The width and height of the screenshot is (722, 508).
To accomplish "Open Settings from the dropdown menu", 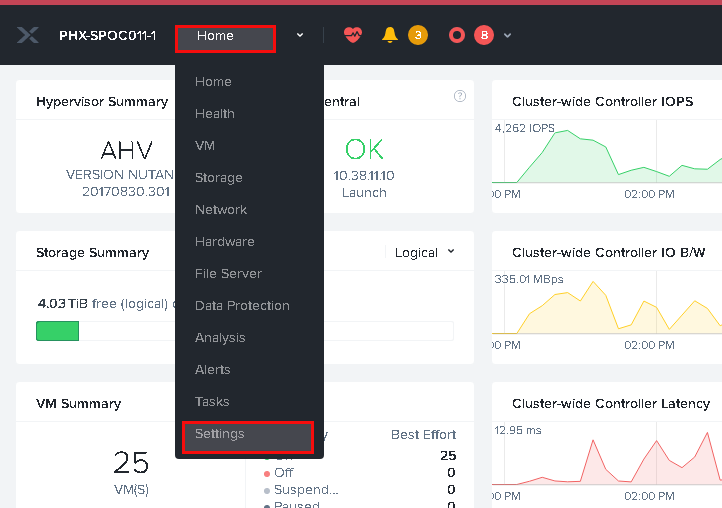I will click(x=248, y=437).
